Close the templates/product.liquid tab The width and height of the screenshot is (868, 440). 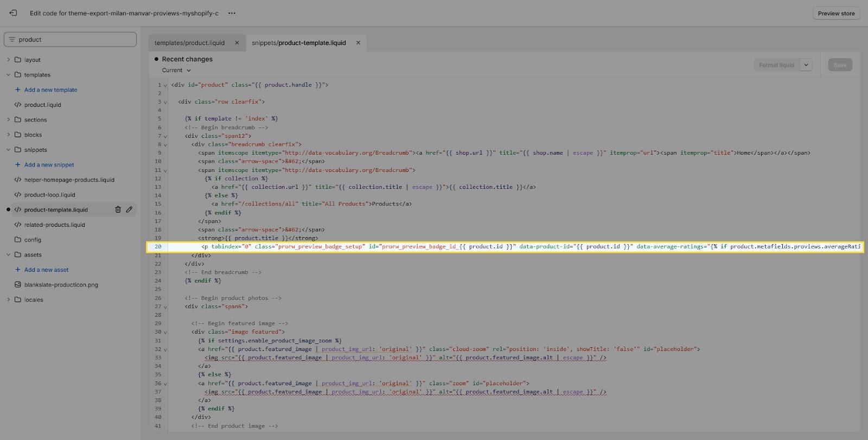pos(237,43)
